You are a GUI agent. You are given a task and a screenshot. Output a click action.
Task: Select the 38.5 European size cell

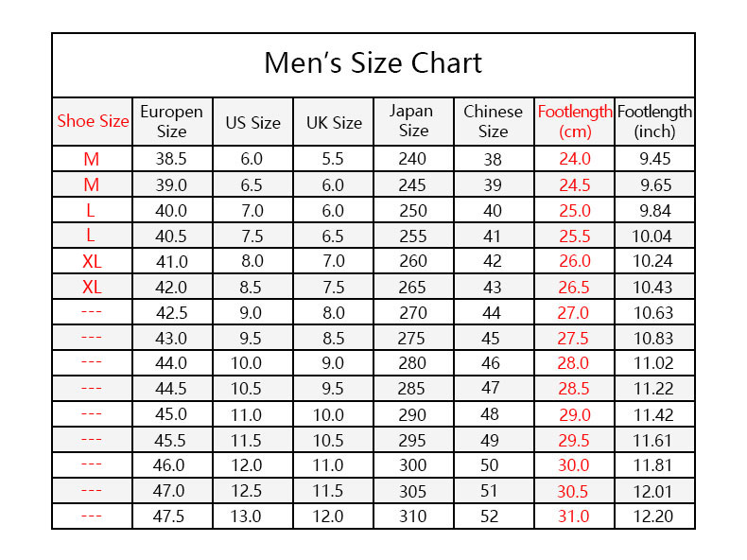click(171, 159)
